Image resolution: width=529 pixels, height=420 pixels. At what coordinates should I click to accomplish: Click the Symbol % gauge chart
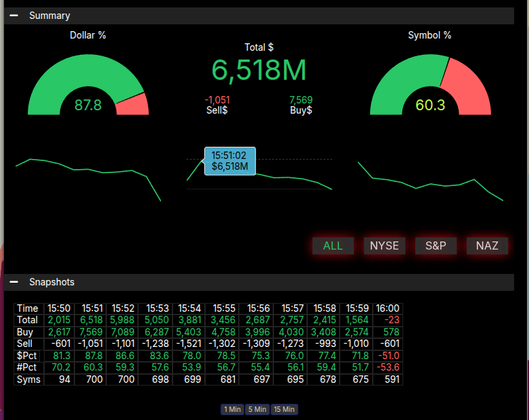(430, 85)
